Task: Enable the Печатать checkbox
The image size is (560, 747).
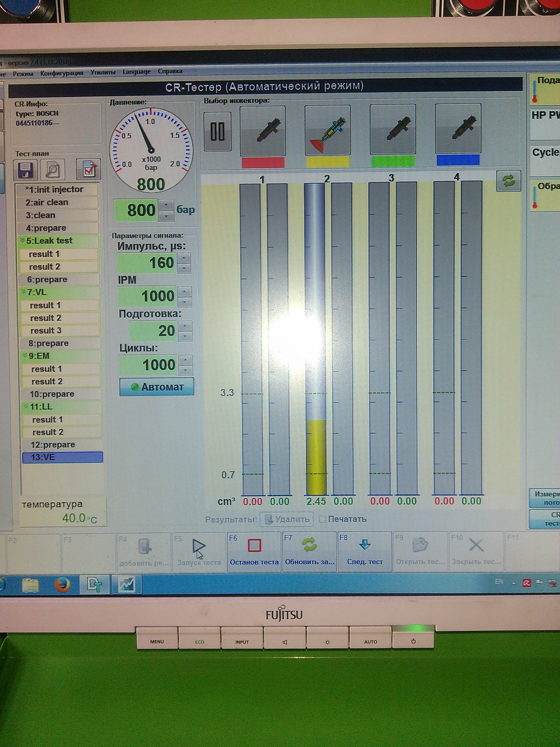Action: pyautogui.click(x=322, y=519)
